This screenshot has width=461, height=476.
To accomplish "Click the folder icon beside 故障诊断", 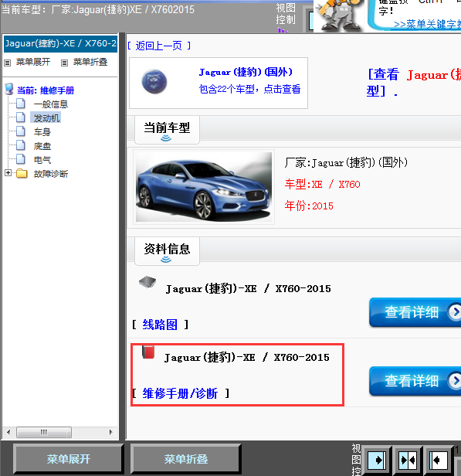I will click(x=22, y=173).
